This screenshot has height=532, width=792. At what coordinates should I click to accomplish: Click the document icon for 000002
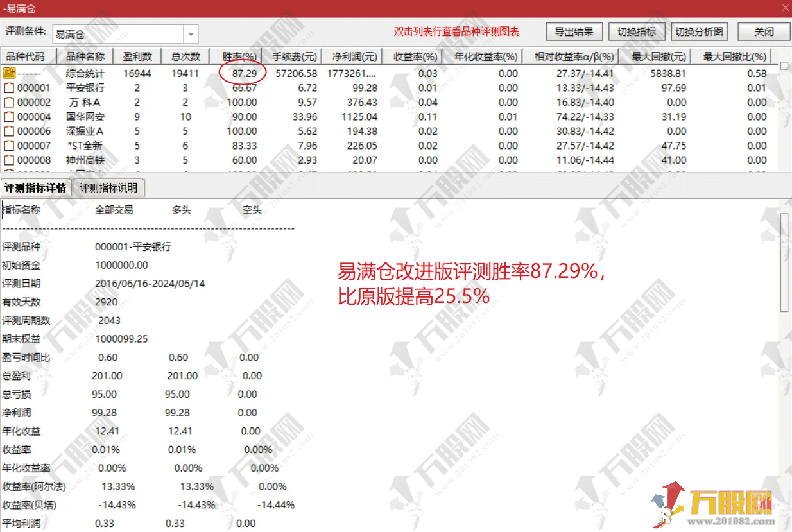9,102
